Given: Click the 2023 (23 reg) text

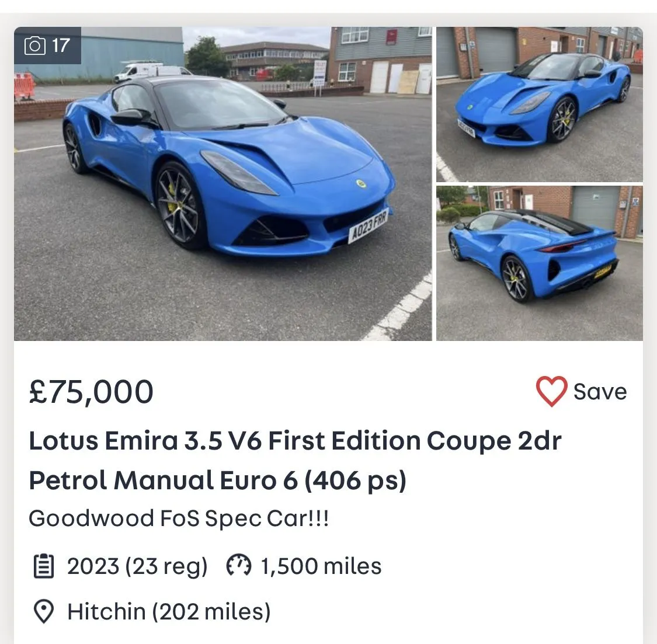Looking at the screenshot, I should 137,566.
